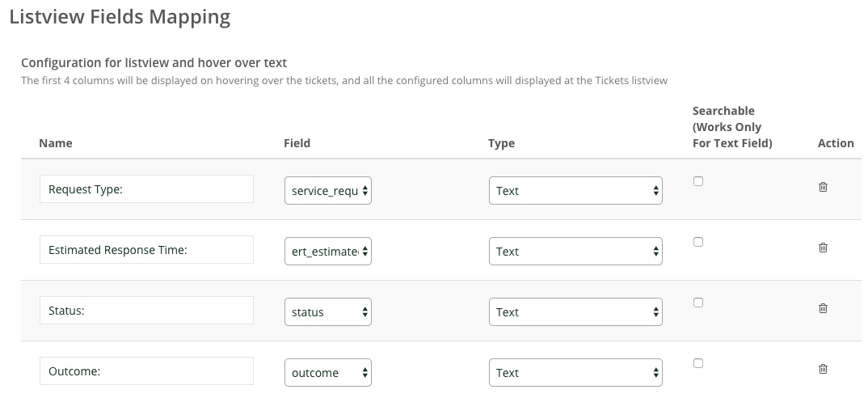Expand the status field dropdown
This screenshot has height=398, width=868.
[x=327, y=312]
